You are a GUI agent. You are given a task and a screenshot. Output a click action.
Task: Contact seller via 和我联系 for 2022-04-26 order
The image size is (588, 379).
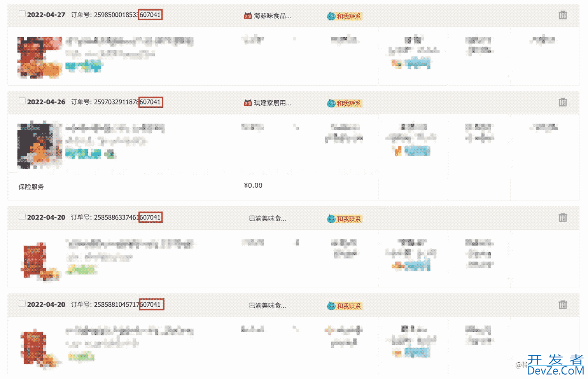(x=345, y=103)
